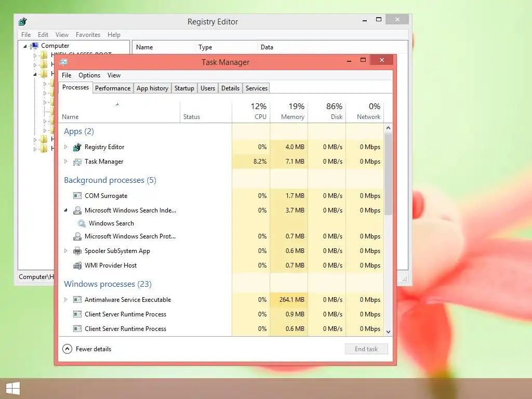Click the Fewer details arrow icon
The image size is (532, 399).
pos(67,349)
